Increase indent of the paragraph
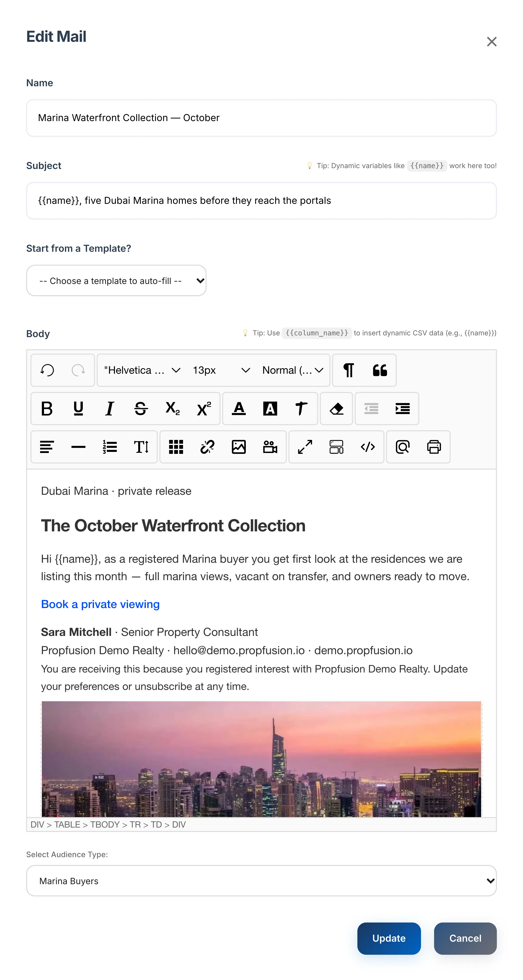This screenshot has height=980, width=523. (403, 408)
